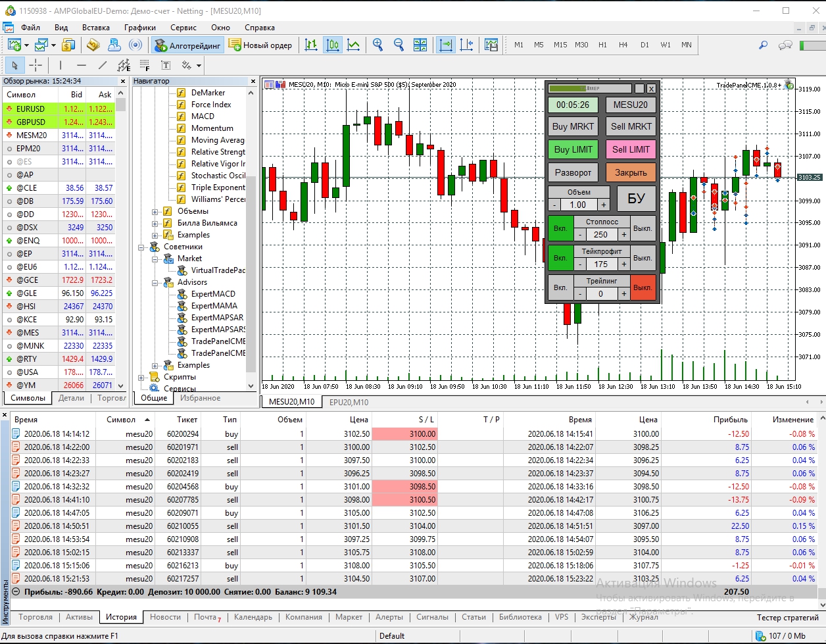Select the text label tool

pyautogui.click(x=166, y=65)
